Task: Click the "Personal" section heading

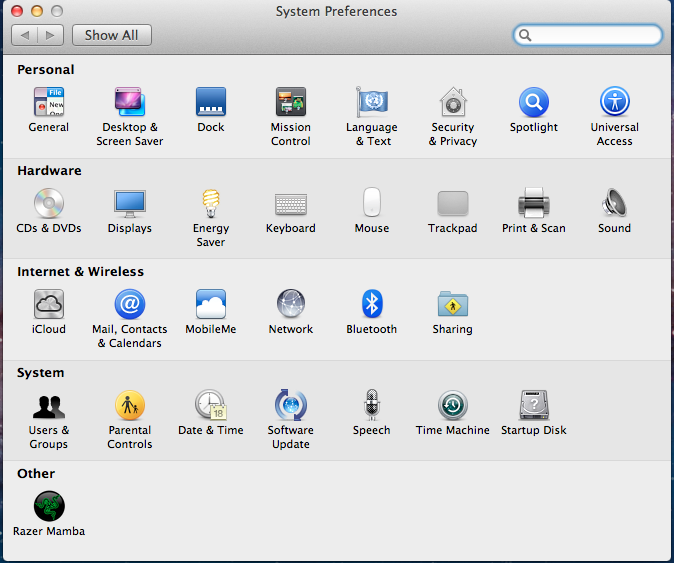Action: tap(46, 70)
